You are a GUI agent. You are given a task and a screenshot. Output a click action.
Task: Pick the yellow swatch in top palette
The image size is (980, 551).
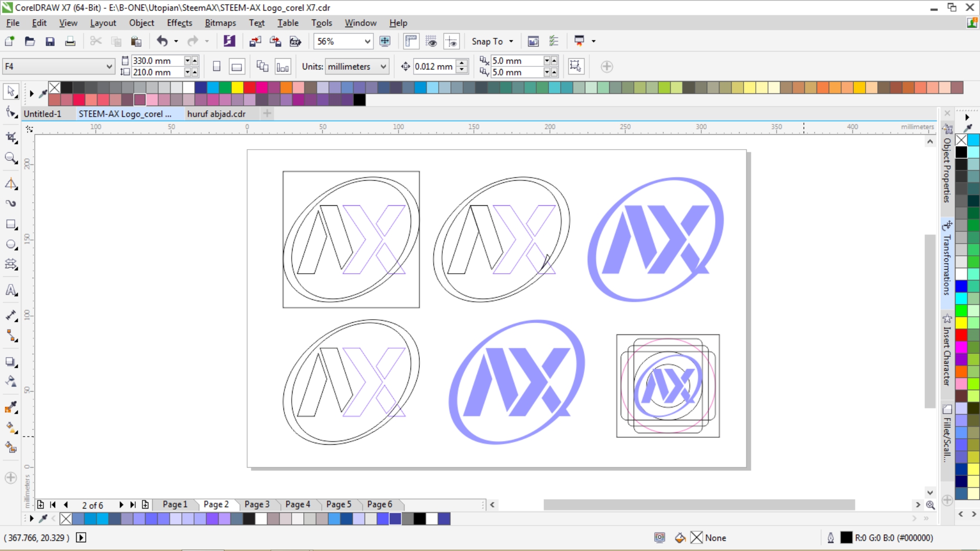click(x=237, y=88)
